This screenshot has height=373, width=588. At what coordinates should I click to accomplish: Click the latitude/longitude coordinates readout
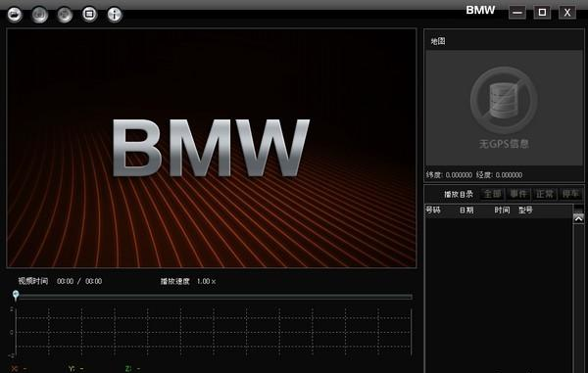(x=474, y=175)
